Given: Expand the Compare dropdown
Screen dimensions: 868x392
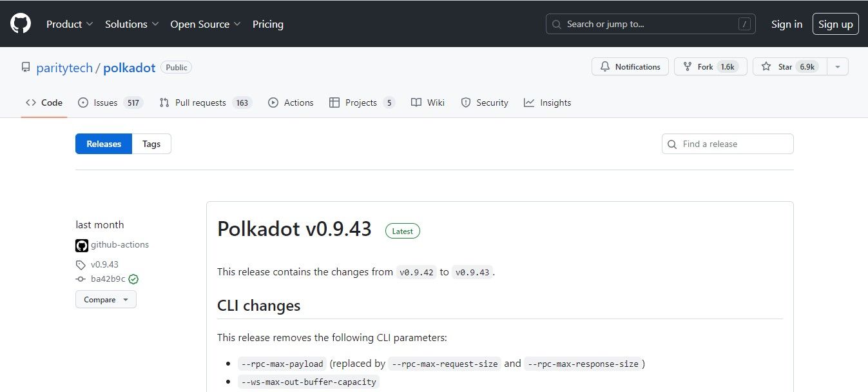Looking at the screenshot, I should (106, 300).
